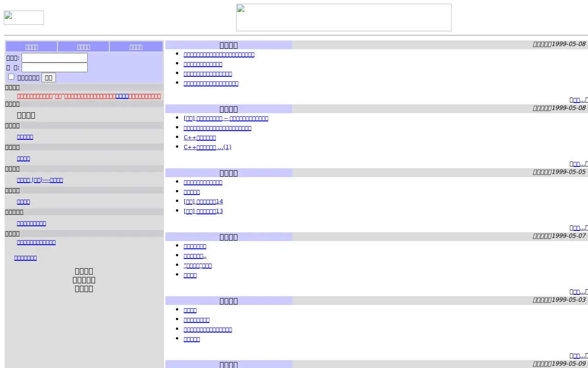The height and width of the screenshot is (368, 588).
Task: Click the small broken logo image placeholder
Action: [x=24, y=18]
